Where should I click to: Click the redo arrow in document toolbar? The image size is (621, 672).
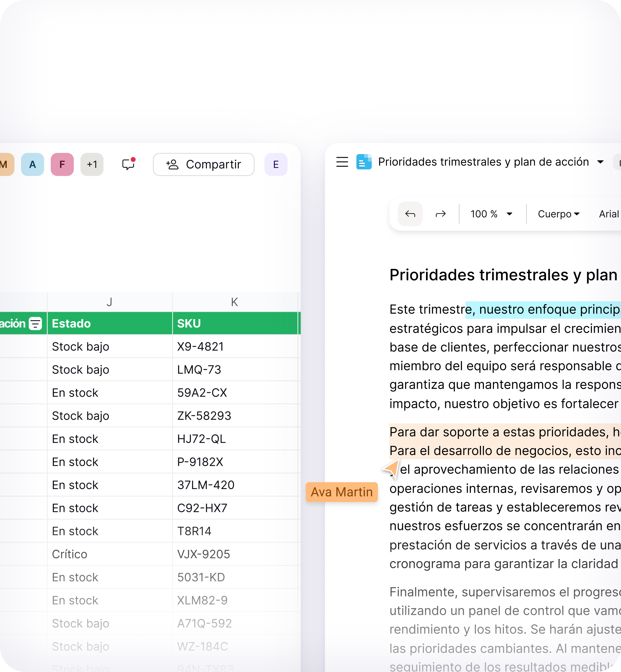[x=440, y=214]
